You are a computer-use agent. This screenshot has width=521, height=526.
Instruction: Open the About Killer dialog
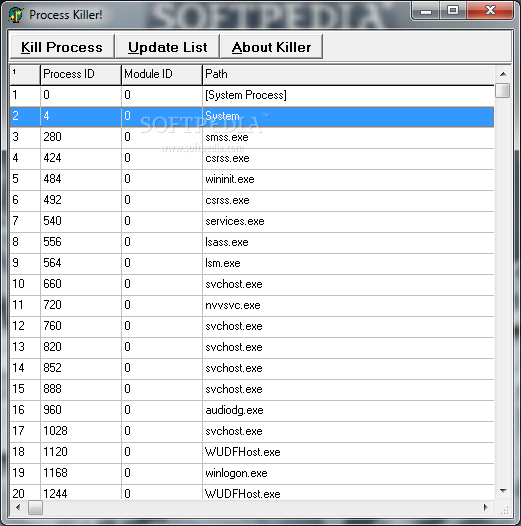[271, 47]
